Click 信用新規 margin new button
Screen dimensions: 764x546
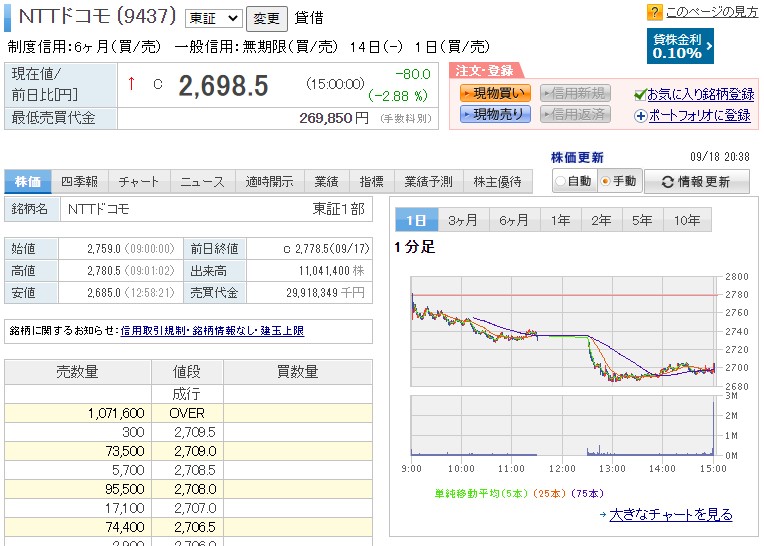[x=575, y=93]
